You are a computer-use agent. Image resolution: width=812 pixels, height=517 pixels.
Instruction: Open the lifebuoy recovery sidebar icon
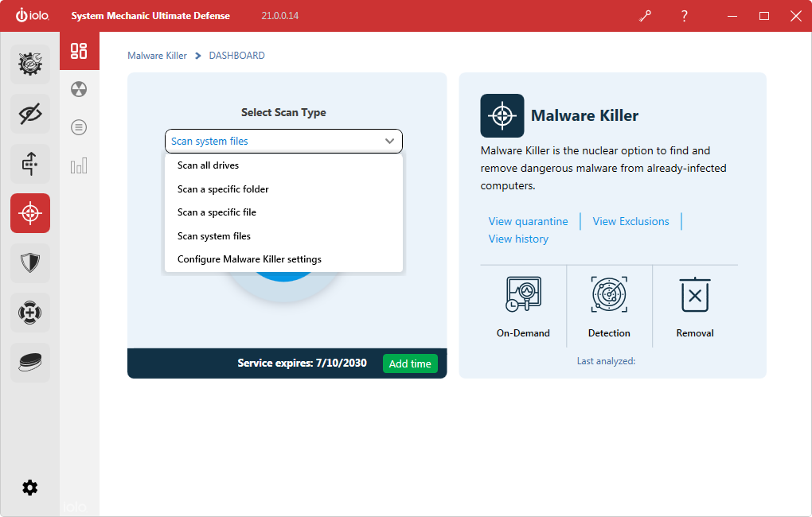click(x=30, y=313)
